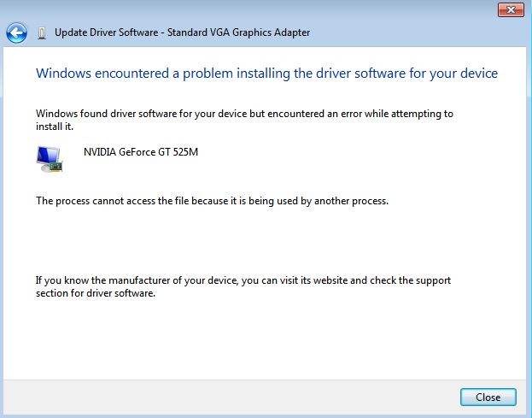Click the 'Update Driver Software' title text
The height and width of the screenshot is (418, 532).
[107, 32]
